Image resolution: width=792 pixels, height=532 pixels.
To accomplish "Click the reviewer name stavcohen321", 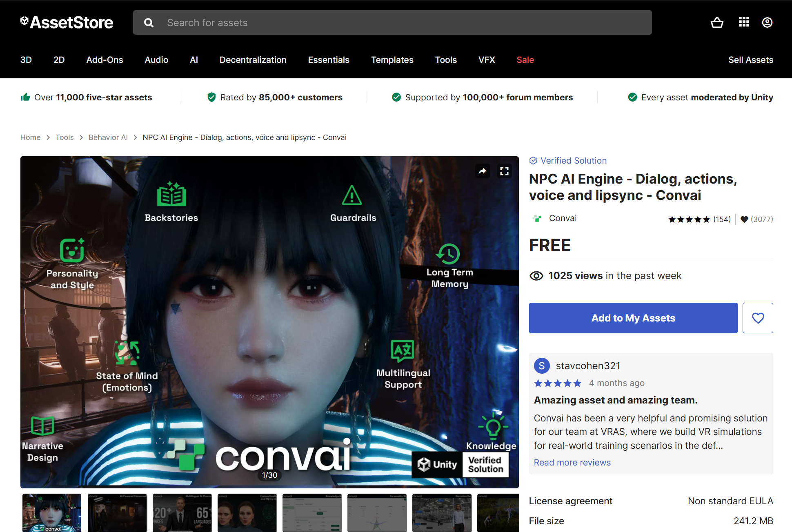I will tap(588, 366).
